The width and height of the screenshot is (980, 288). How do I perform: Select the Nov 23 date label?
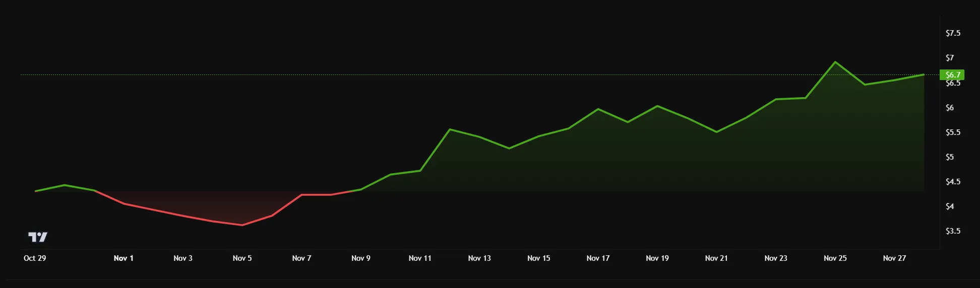pyautogui.click(x=776, y=258)
